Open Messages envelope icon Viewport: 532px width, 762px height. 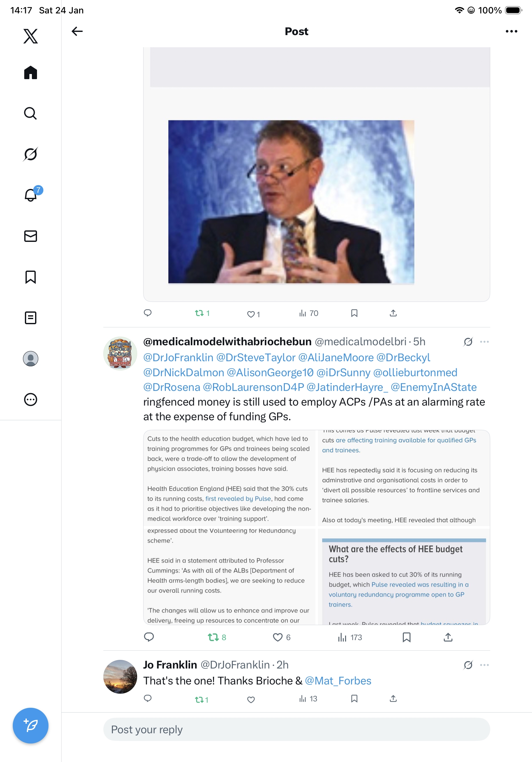pos(31,236)
